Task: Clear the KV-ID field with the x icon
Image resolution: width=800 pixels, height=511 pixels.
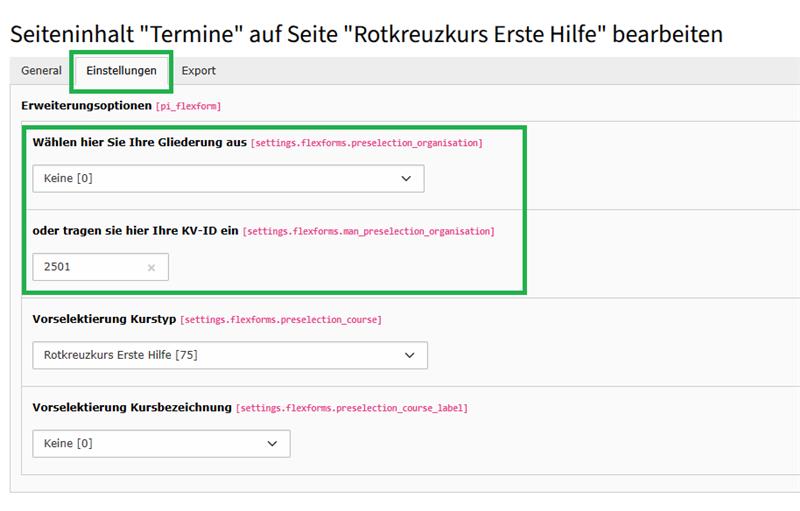Action: tap(151, 267)
